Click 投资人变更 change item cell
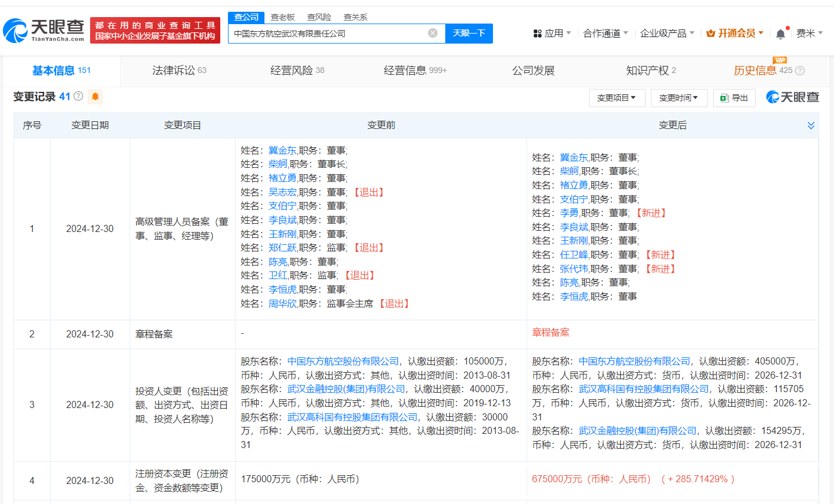The image size is (834, 504). (182, 405)
